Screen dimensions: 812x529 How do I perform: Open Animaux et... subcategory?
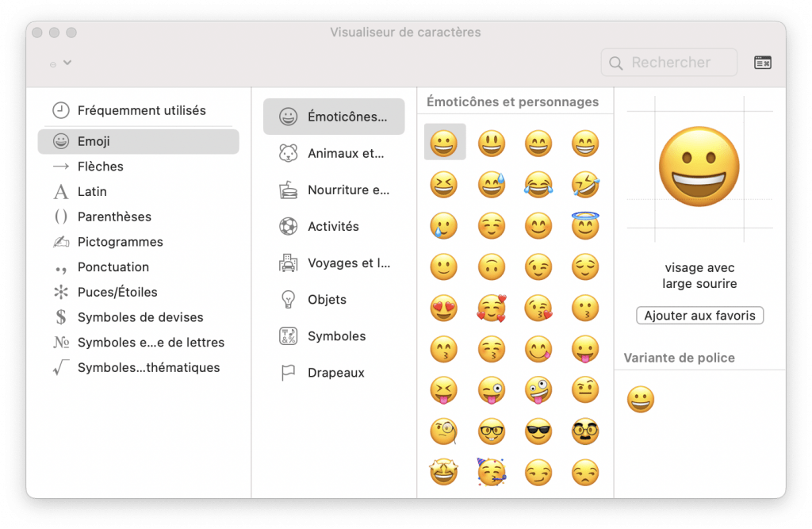click(x=334, y=153)
